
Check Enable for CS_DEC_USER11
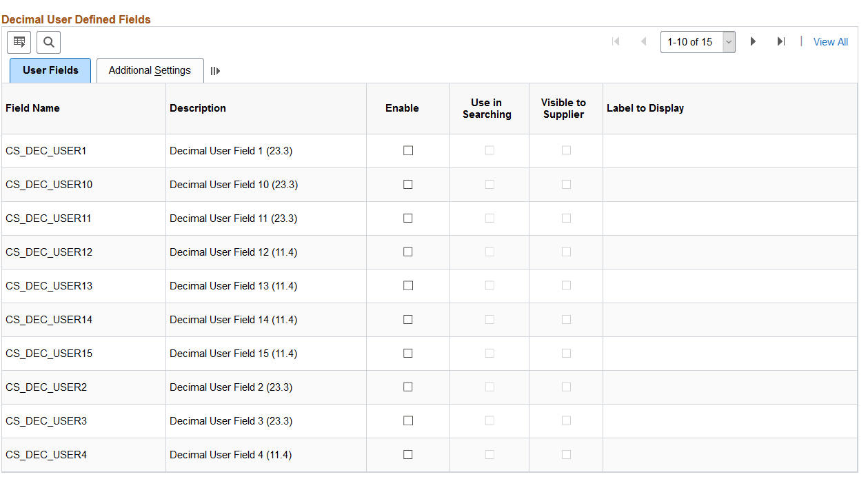407,218
